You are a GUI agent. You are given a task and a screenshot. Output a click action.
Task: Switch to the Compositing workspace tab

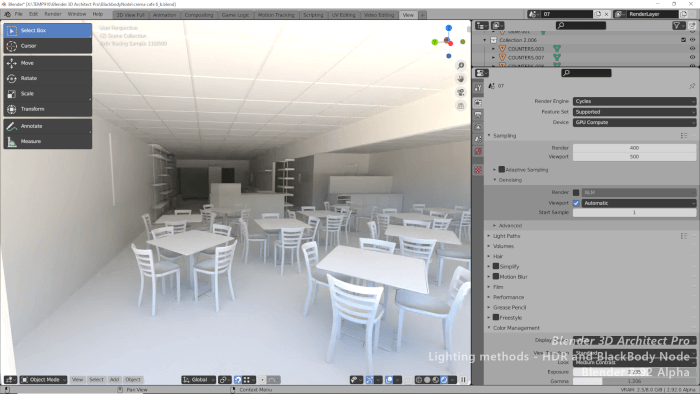(x=199, y=15)
